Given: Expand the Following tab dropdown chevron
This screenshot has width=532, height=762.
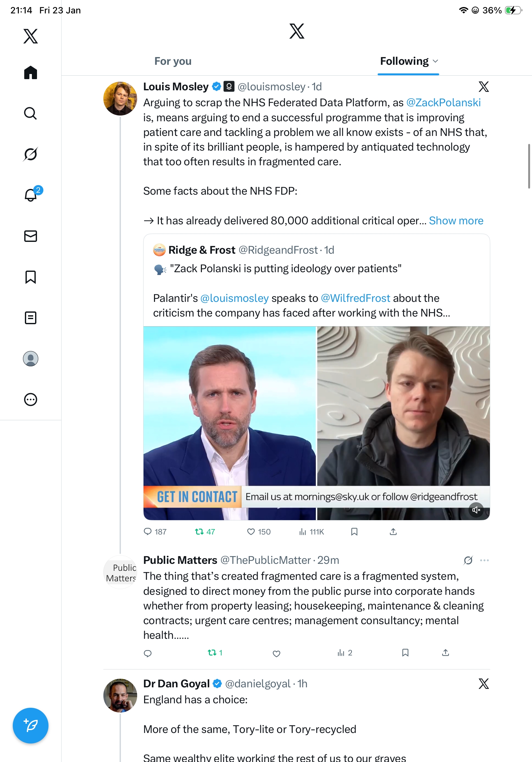Looking at the screenshot, I should tap(436, 61).
